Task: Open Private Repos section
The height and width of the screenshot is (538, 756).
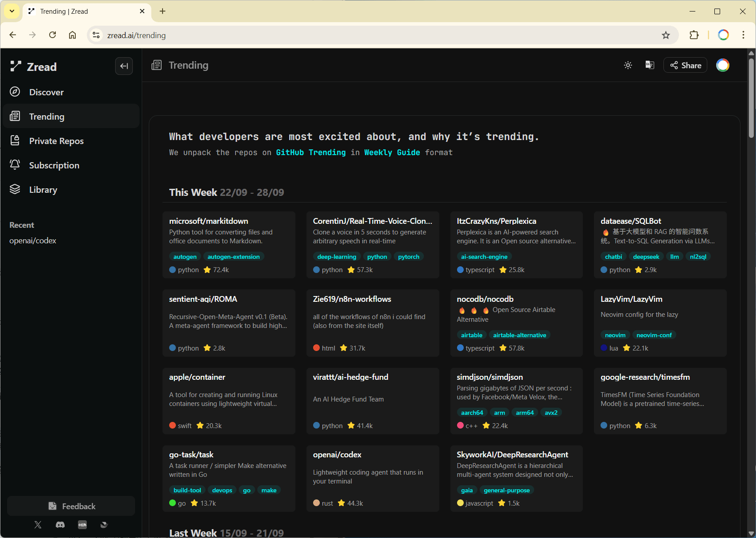Action: point(56,141)
